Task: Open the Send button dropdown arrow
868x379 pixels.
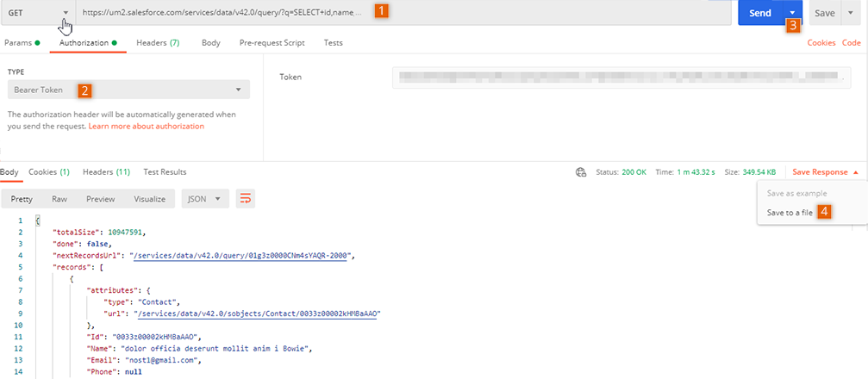Action: click(793, 13)
